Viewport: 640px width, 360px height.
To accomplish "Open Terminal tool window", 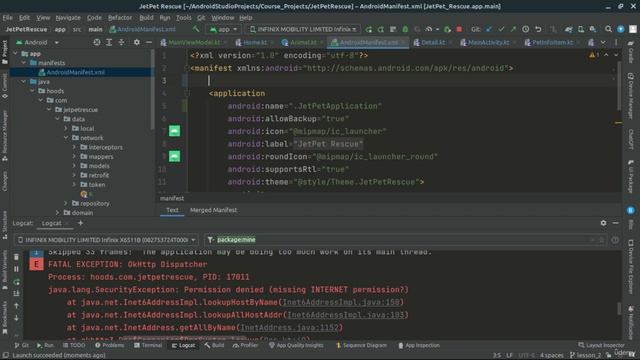I will pyautogui.click(x=148, y=345).
